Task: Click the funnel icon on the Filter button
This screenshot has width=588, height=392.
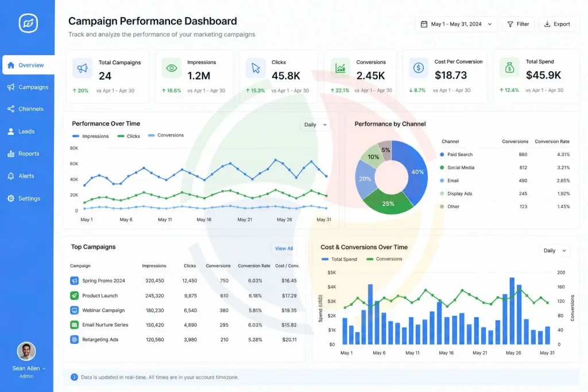Action: (510, 24)
